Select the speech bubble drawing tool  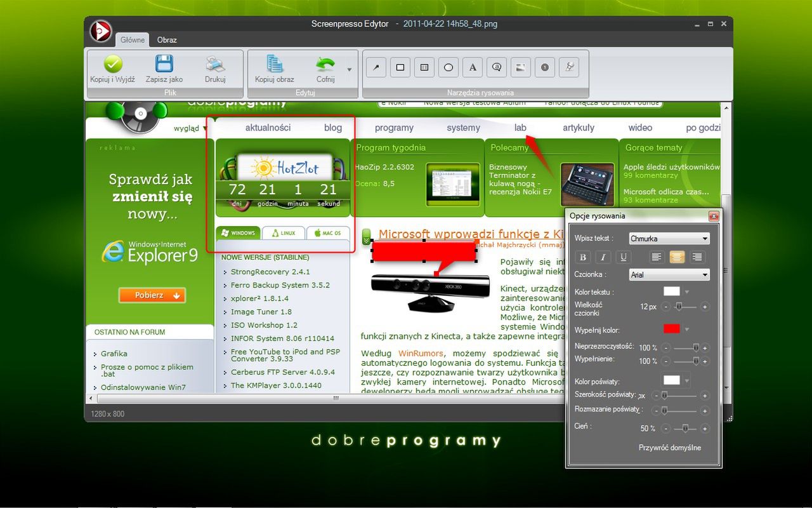[497, 67]
